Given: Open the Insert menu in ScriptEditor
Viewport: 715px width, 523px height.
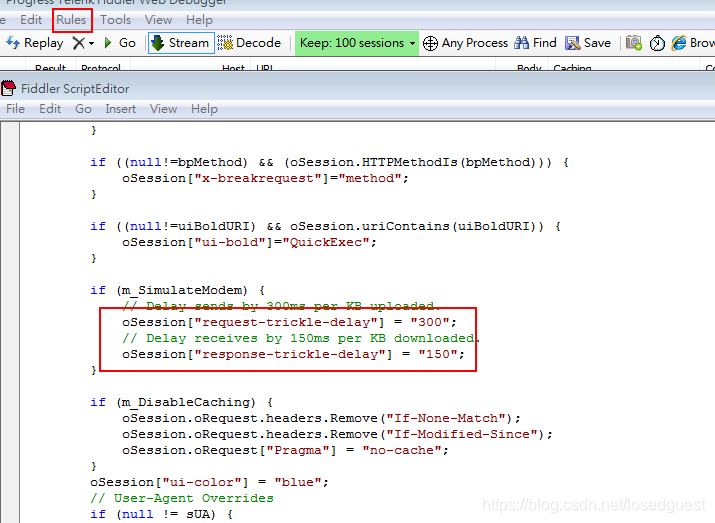Looking at the screenshot, I should click(120, 109).
